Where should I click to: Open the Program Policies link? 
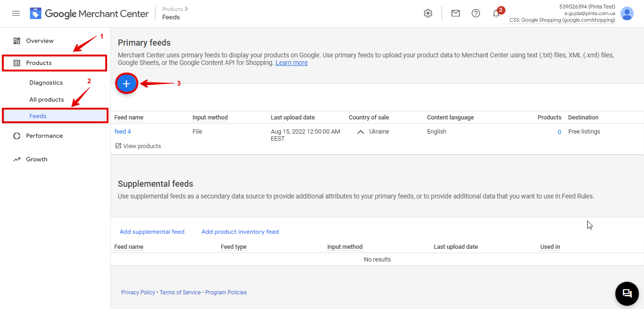coord(226,293)
